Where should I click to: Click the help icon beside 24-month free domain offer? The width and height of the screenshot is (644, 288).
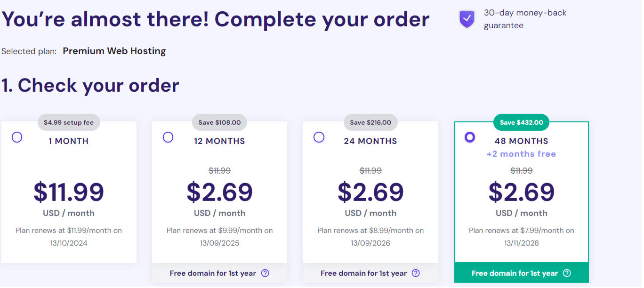click(416, 273)
